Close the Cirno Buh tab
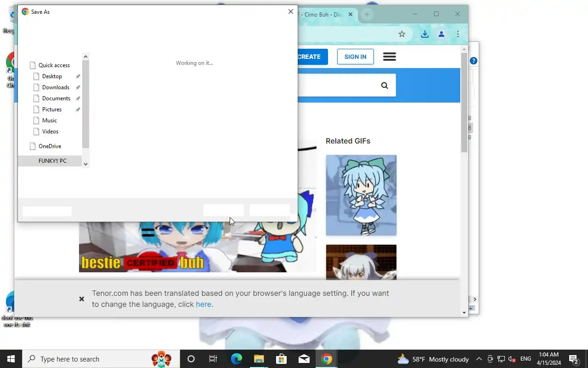Viewport: 588px width, 368px height. pos(351,15)
